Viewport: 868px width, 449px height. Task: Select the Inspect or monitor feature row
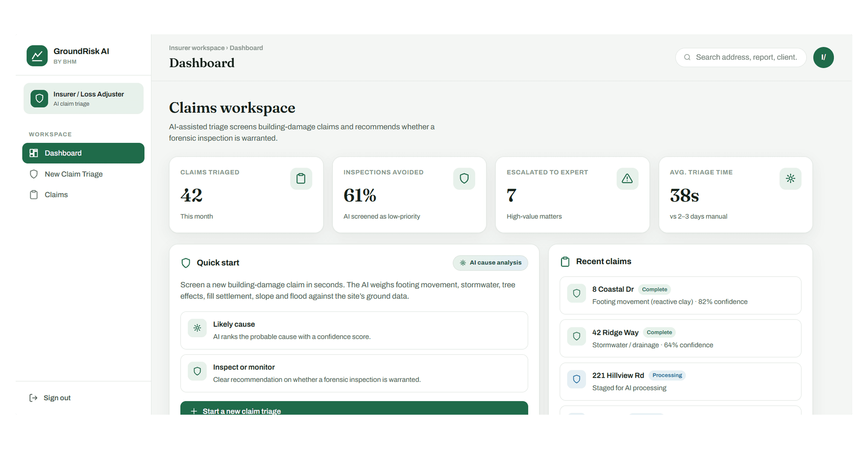click(354, 373)
